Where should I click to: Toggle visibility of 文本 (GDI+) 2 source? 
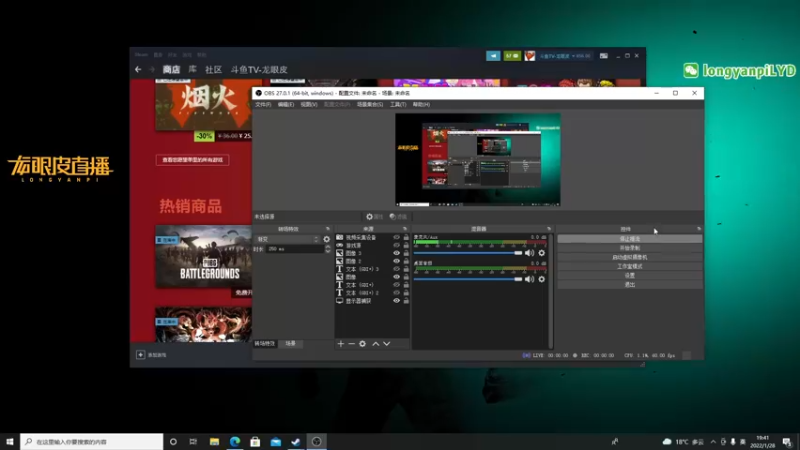click(396, 293)
